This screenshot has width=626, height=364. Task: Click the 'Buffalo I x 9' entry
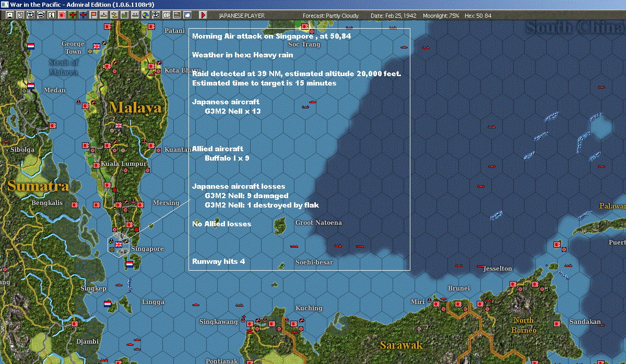(227, 159)
